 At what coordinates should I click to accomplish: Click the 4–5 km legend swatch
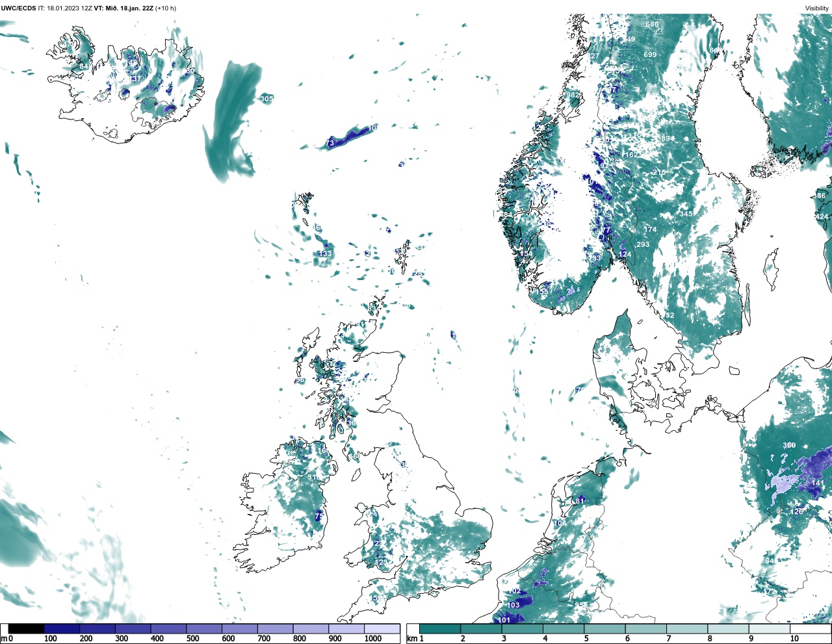[x=564, y=629]
